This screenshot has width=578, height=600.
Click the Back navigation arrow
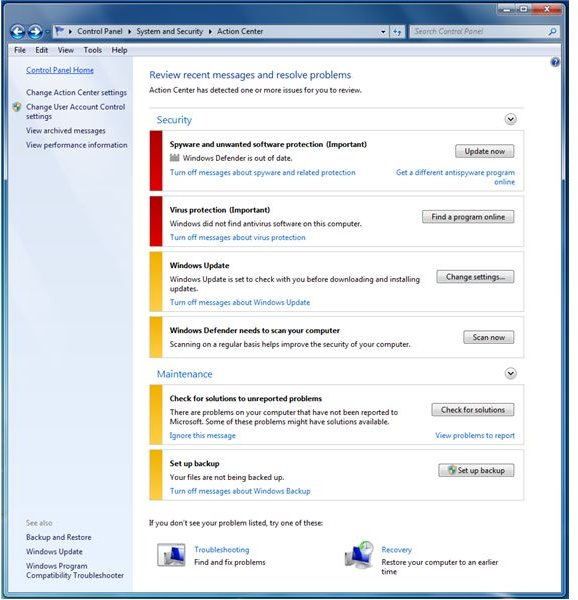(x=18, y=31)
